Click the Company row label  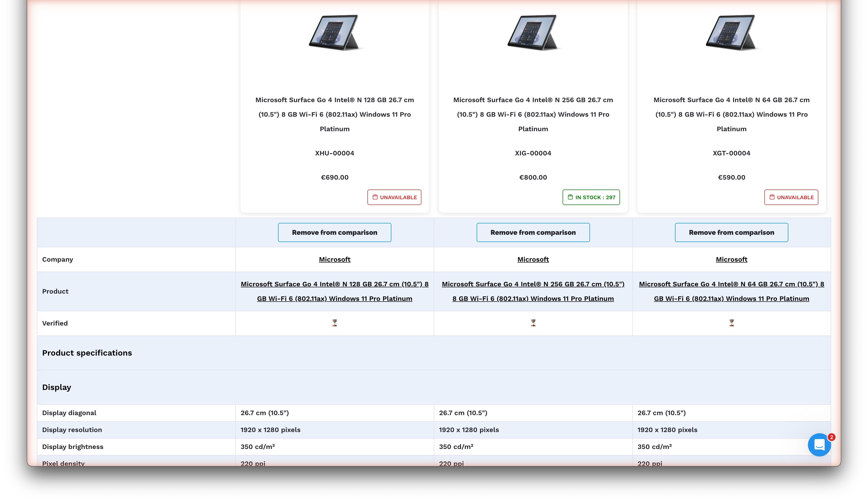58,259
